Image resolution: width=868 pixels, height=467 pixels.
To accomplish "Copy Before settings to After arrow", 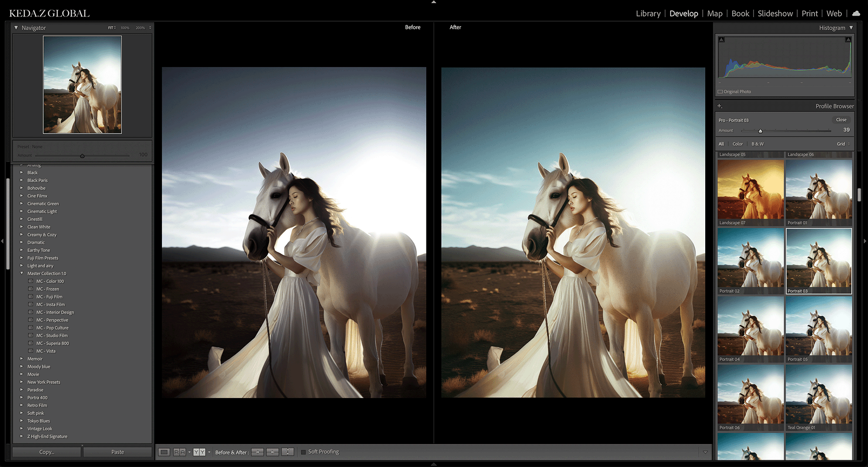I will 257,452.
